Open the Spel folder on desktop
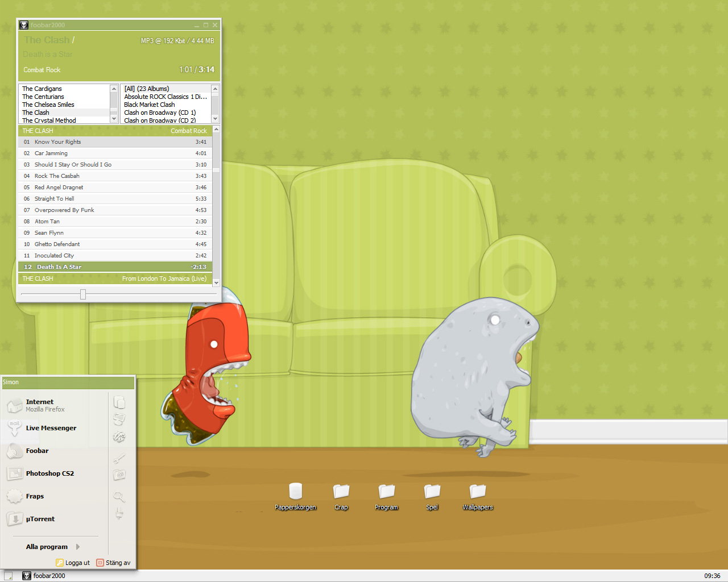Viewport: 728px width, 582px height. pyautogui.click(x=432, y=490)
